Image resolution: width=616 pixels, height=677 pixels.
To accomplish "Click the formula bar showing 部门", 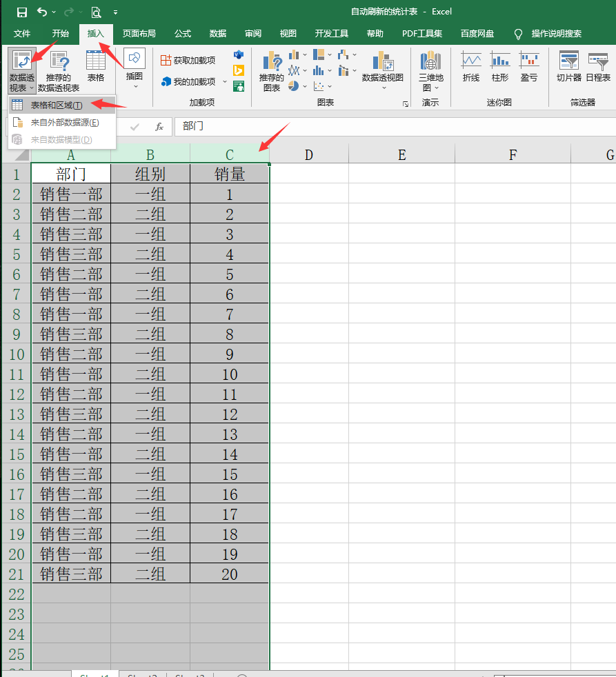I will [x=395, y=126].
